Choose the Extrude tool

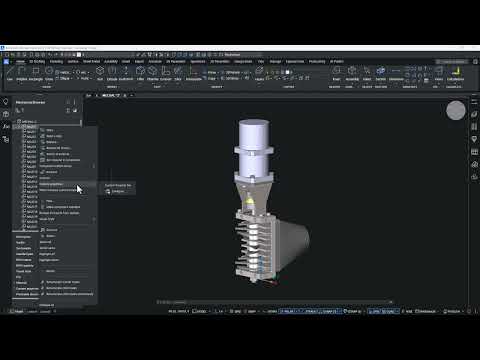pyautogui.click(x=112, y=73)
